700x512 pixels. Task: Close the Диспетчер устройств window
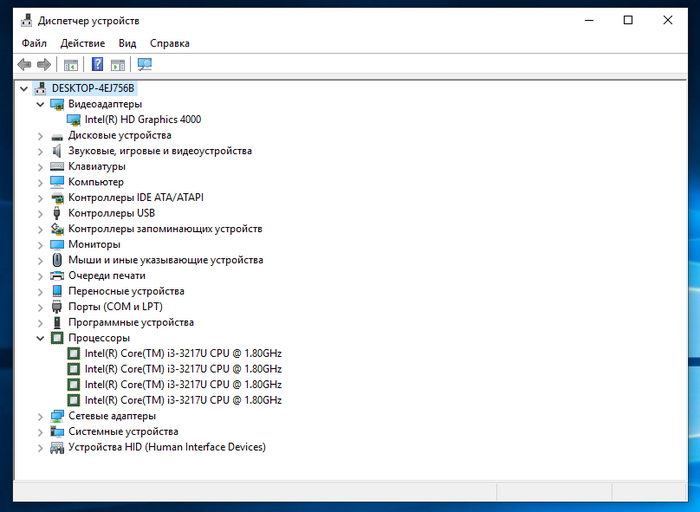pyautogui.click(x=668, y=21)
